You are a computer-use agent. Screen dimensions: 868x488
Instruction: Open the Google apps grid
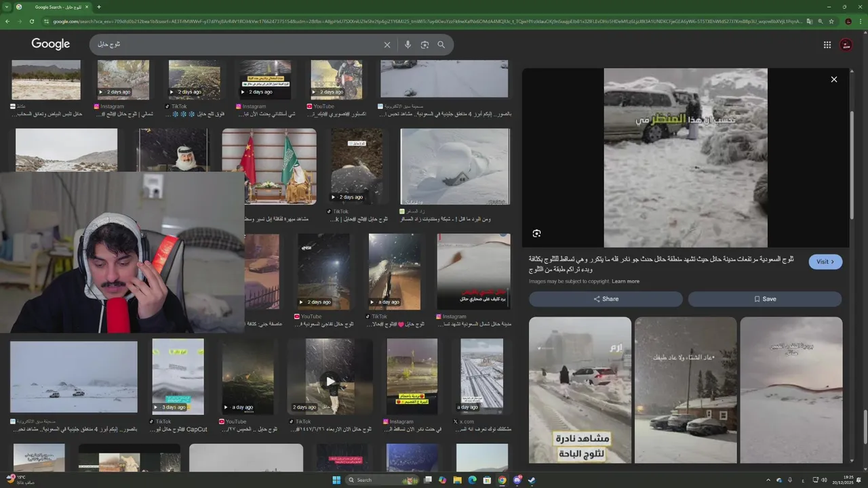(x=827, y=45)
